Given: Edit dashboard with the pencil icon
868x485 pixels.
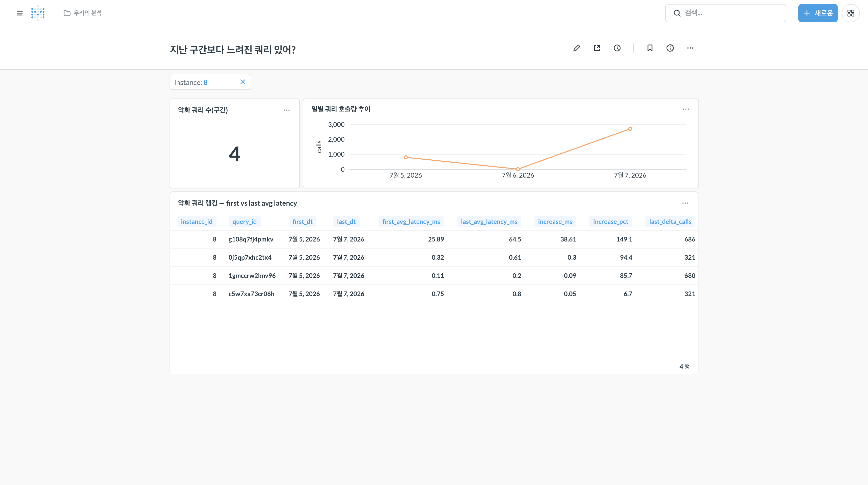Looking at the screenshot, I should click(x=577, y=48).
